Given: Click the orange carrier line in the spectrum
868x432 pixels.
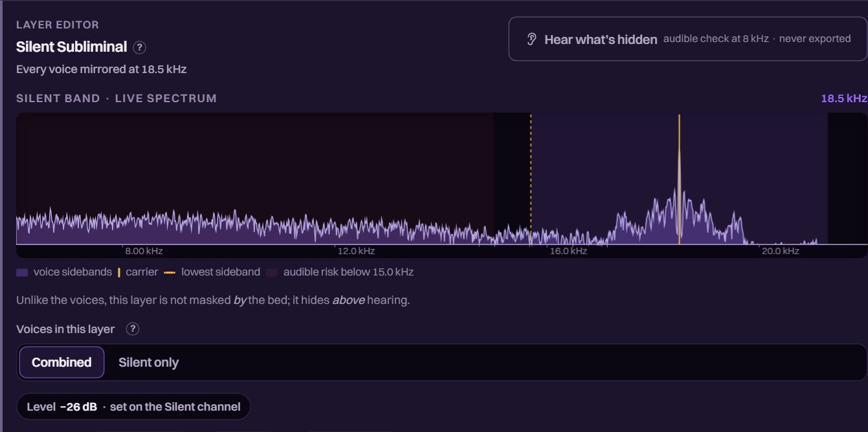Looking at the screenshot, I should pos(679,179).
